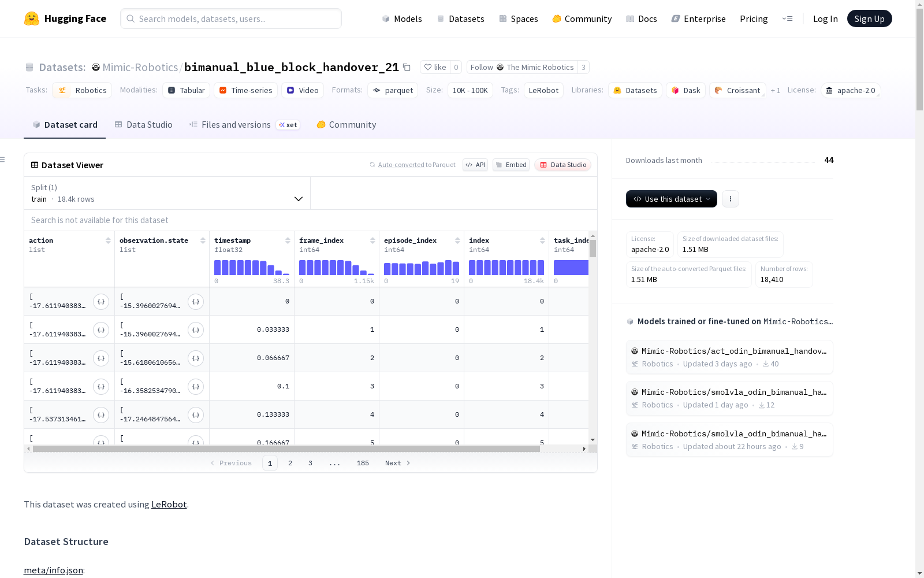Open the Dataset card tab

pyautogui.click(x=65, y=125)
